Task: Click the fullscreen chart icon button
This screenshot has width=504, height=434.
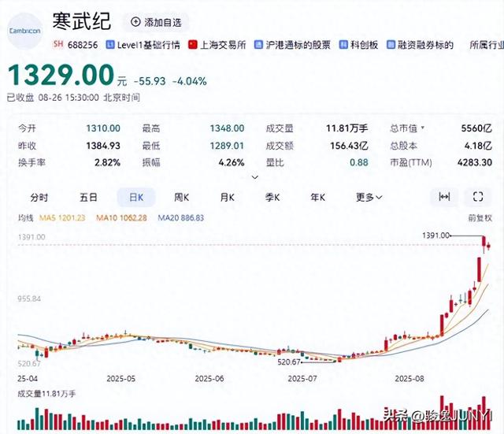Action: pyautogui.click(x=478, y=196)
